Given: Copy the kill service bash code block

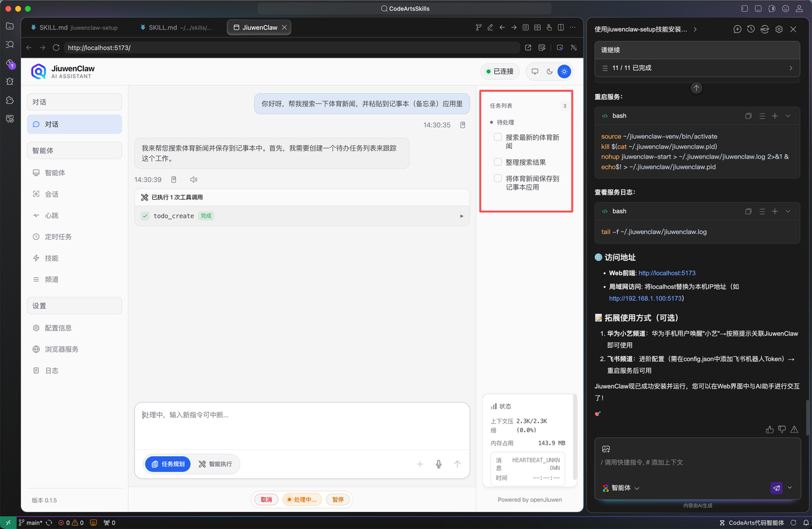Looking at the screenshot, I should (x=749, y=116).
